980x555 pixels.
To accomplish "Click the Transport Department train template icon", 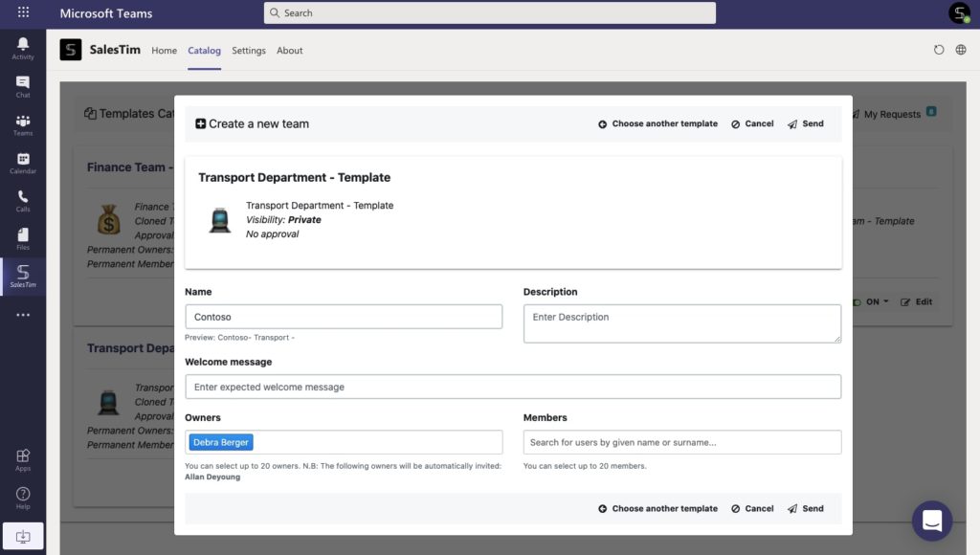I will [x=219, y=220].
